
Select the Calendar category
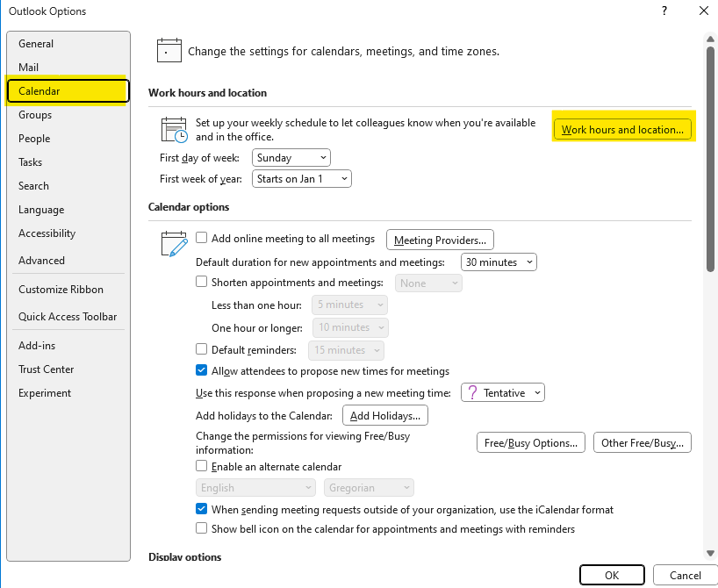pos(68,90)
